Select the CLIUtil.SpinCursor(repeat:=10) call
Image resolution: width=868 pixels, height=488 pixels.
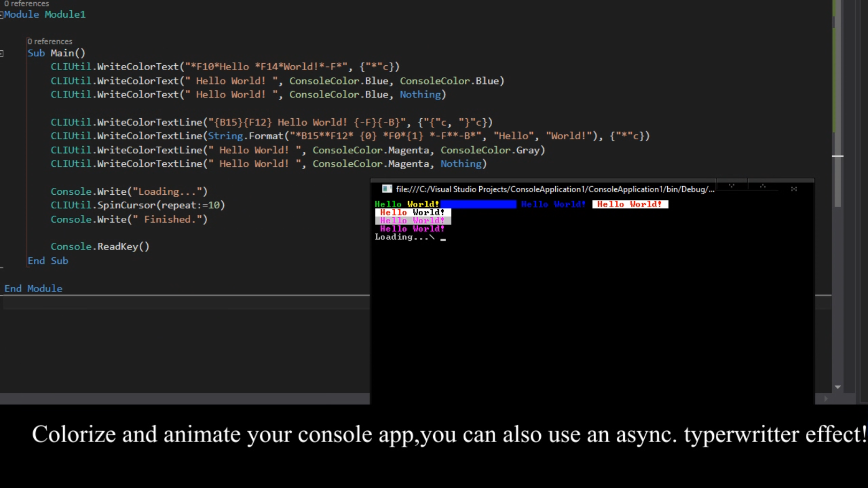click(x=138, y=204)
